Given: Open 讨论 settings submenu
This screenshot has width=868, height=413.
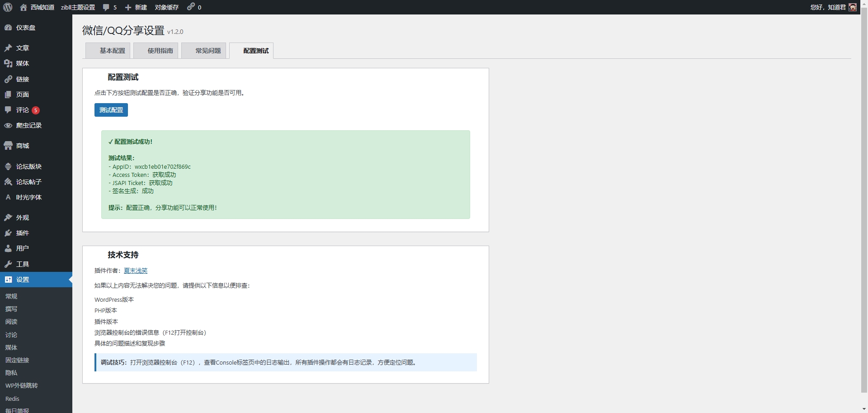Looking at the screenshot, I should pos(11,335).
